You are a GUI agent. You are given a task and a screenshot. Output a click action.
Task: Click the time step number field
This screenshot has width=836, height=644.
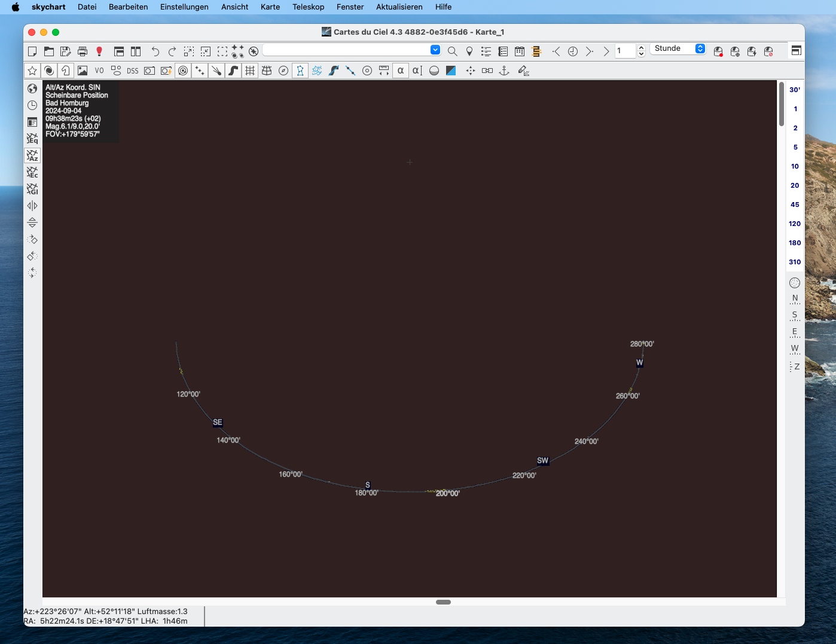(626, 51)
